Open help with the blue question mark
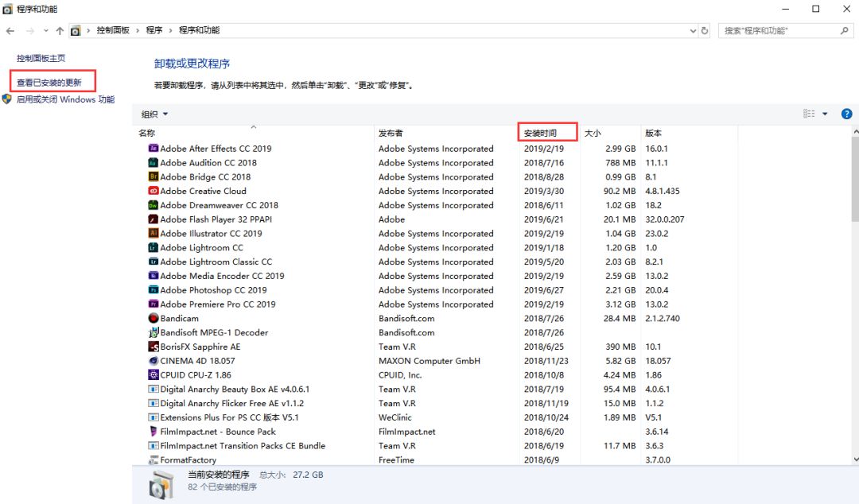The width and height of the screenshot is (859, 504). (x=846, y=114)
